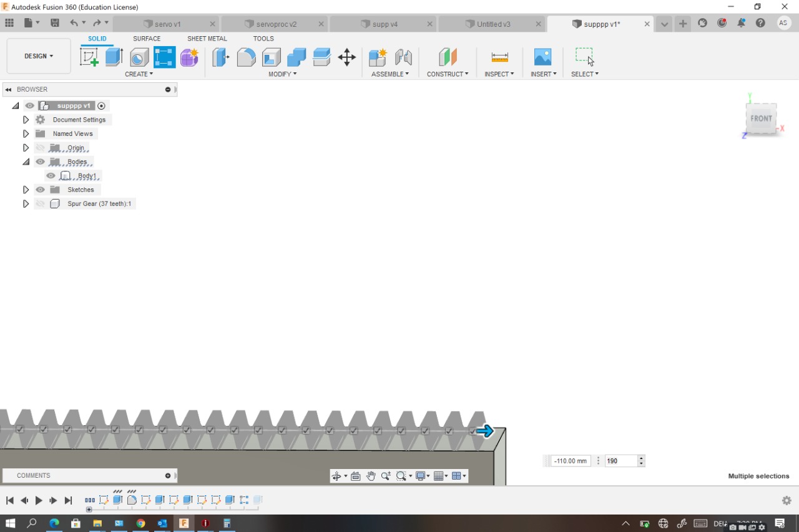The width and height of the screenshot is (799, 532).
Task: Switch to the Untitled v3 document tab
Action: pyautogui.click(x=493, y=24)
